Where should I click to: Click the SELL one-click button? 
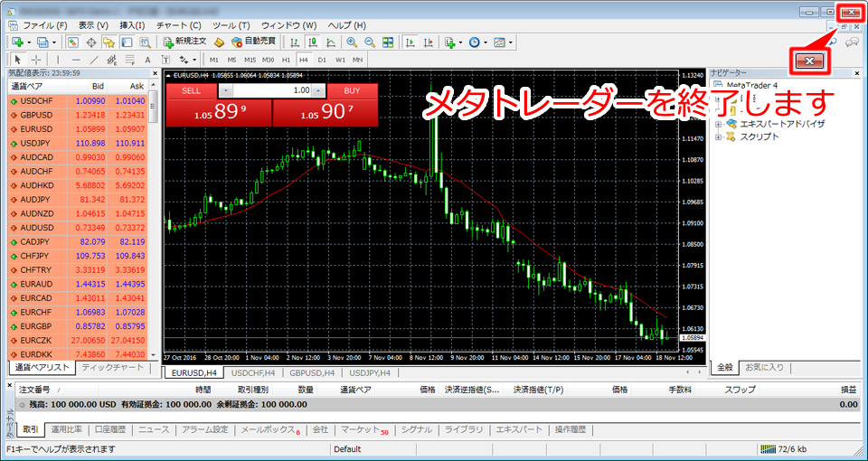coord(192,90)
